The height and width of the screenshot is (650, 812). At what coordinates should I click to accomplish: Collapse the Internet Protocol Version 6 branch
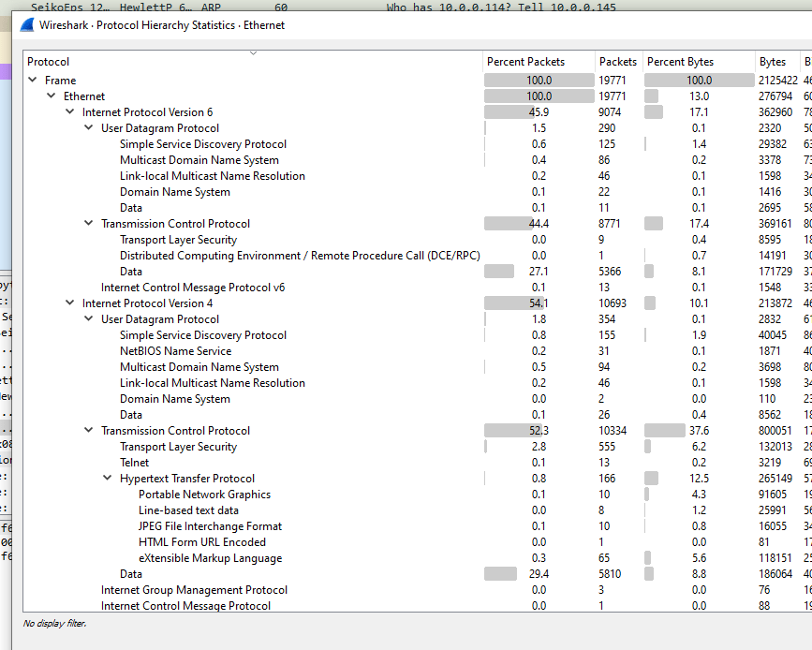[x=70, y=112]
